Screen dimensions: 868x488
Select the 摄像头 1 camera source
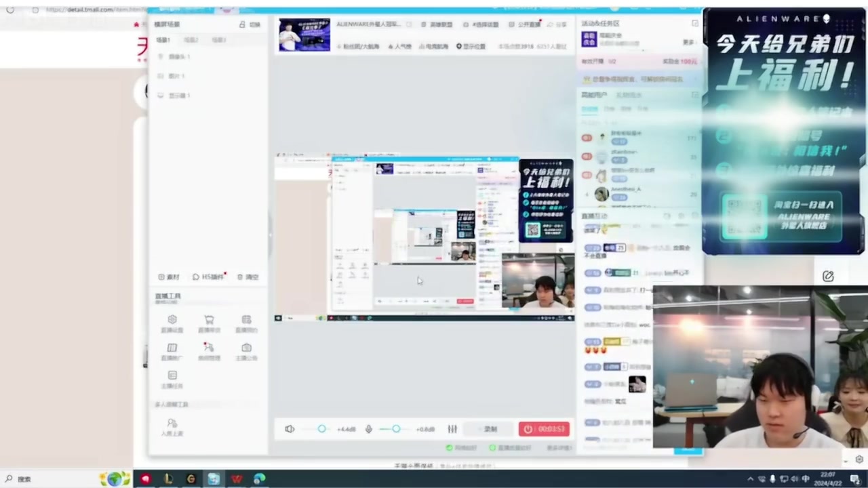tap(174, 57)
